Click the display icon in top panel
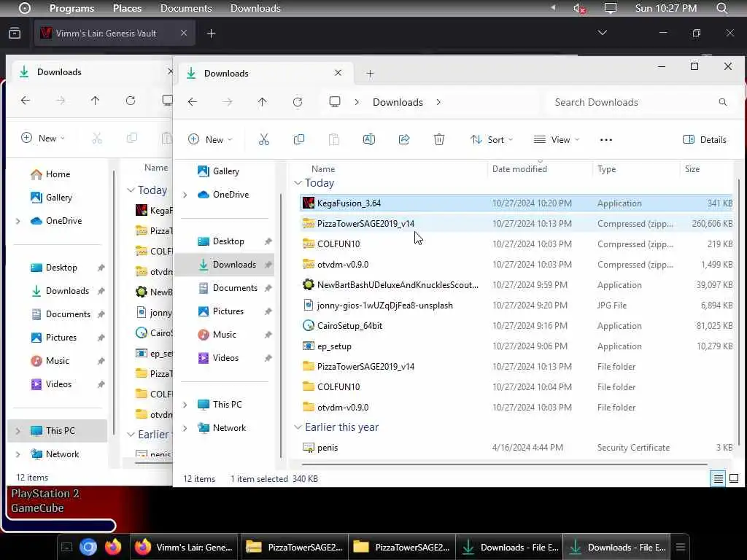 pyautogui.click(x=611, y=8)
